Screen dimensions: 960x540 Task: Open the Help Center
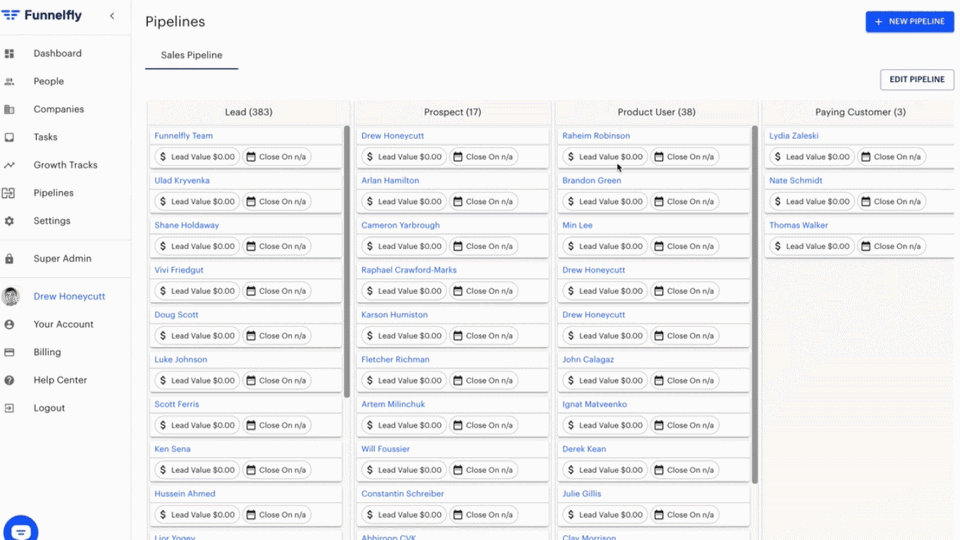pos(60,380)
